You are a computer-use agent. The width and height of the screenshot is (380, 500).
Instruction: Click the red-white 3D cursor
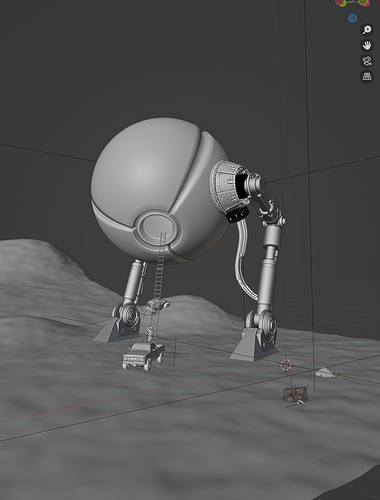(286, 365)
